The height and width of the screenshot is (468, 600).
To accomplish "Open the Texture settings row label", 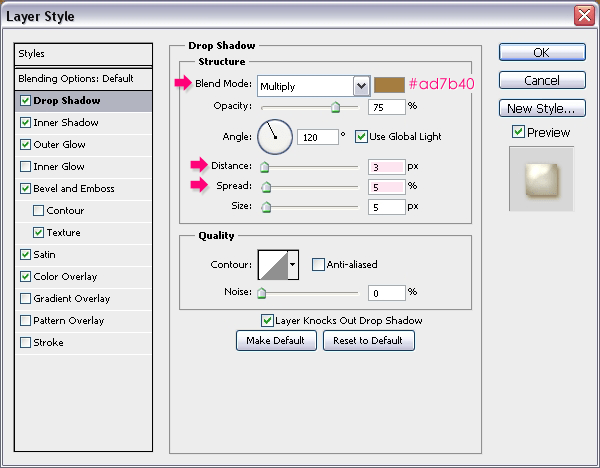I will (x=64, y=233).
